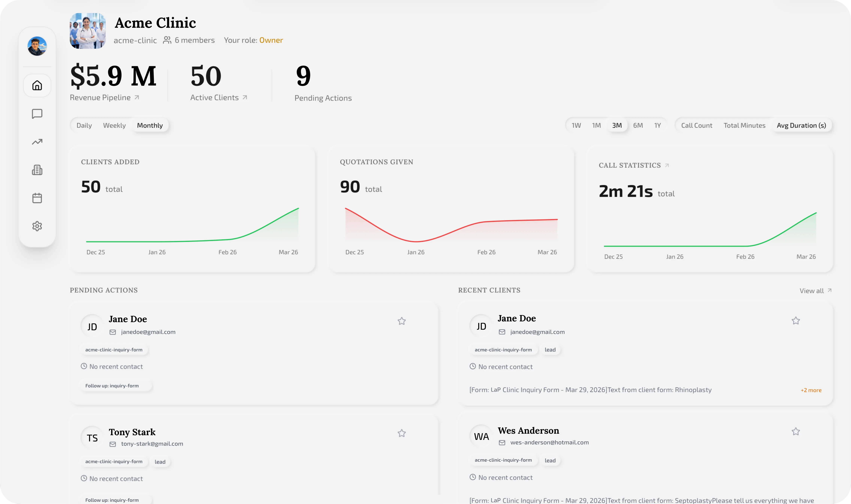
Task: Click your profile avatar in the sidebar
Action: (x=37, y=46)
